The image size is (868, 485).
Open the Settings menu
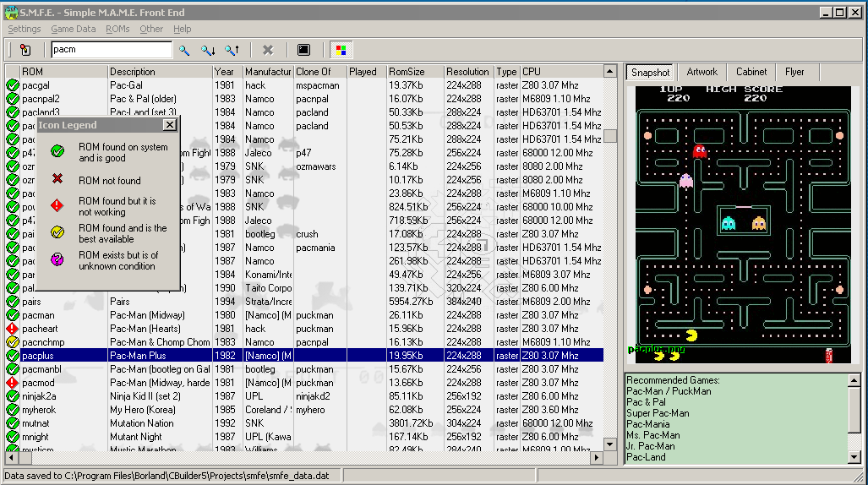pyautogui.click(x=25, y=29)
